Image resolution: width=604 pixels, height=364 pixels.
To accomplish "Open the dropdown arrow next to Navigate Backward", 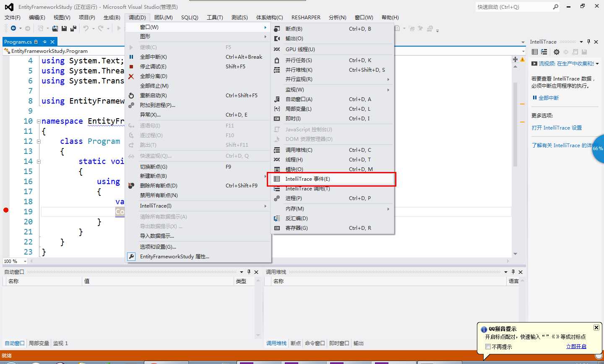I will coord(20,28).
